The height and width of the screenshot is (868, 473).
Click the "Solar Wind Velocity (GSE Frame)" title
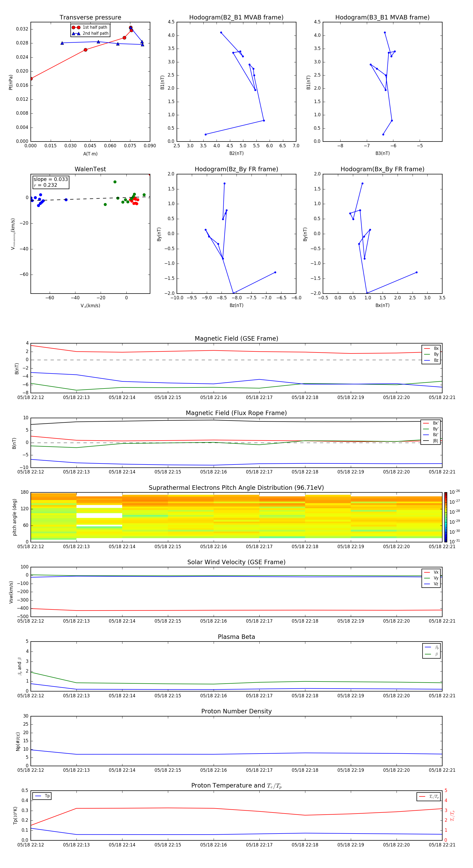(236, 562)
